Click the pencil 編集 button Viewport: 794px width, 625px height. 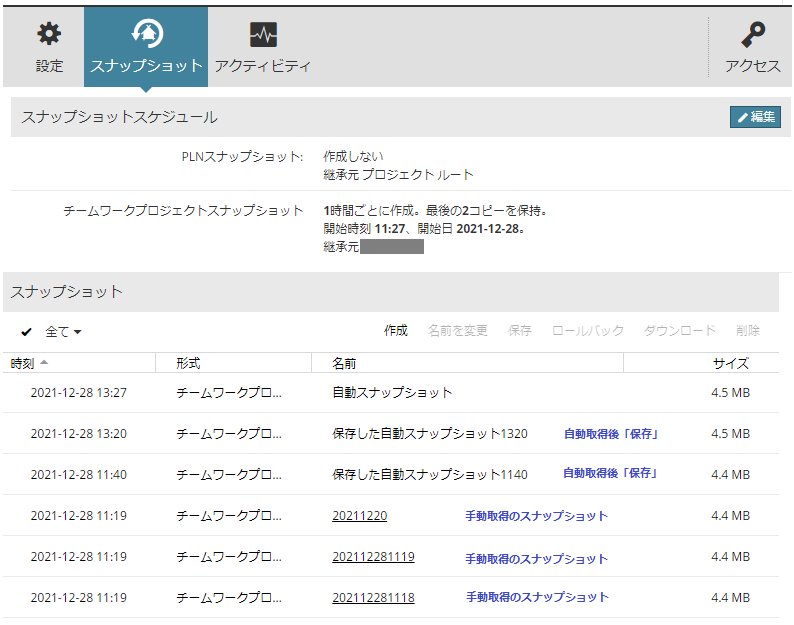[755, 117]
